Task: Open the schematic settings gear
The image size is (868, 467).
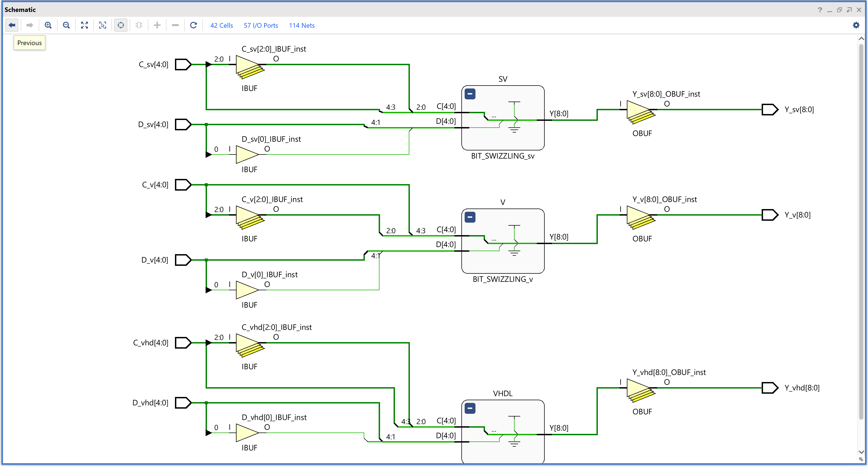Action: point(856,25)
